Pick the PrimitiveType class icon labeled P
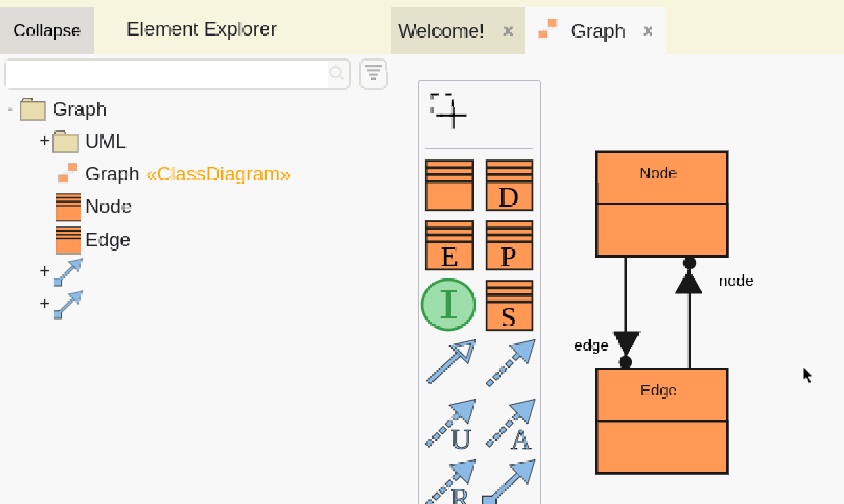This screenshot has height=504, width=844. (x=509, y=245)
